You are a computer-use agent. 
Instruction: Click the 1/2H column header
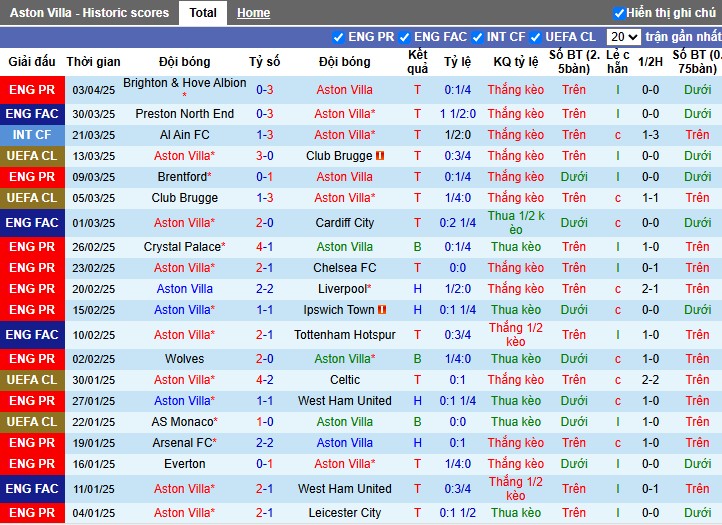point(650,62)
